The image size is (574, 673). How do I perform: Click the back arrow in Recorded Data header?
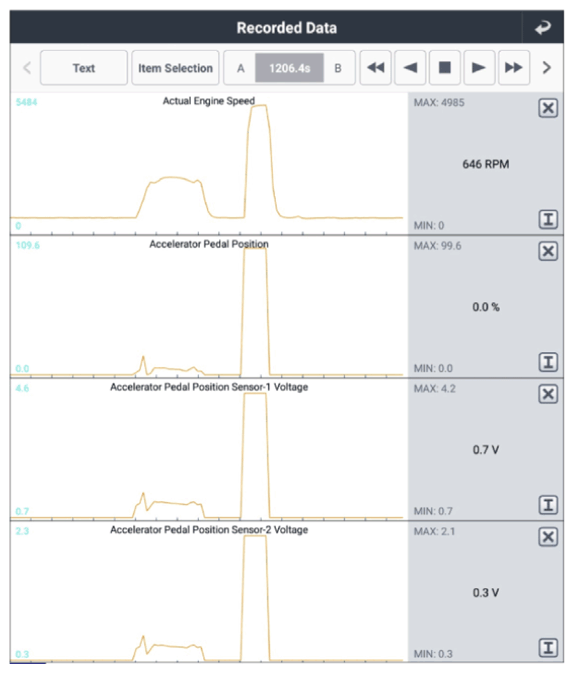[x=543, y=27]
